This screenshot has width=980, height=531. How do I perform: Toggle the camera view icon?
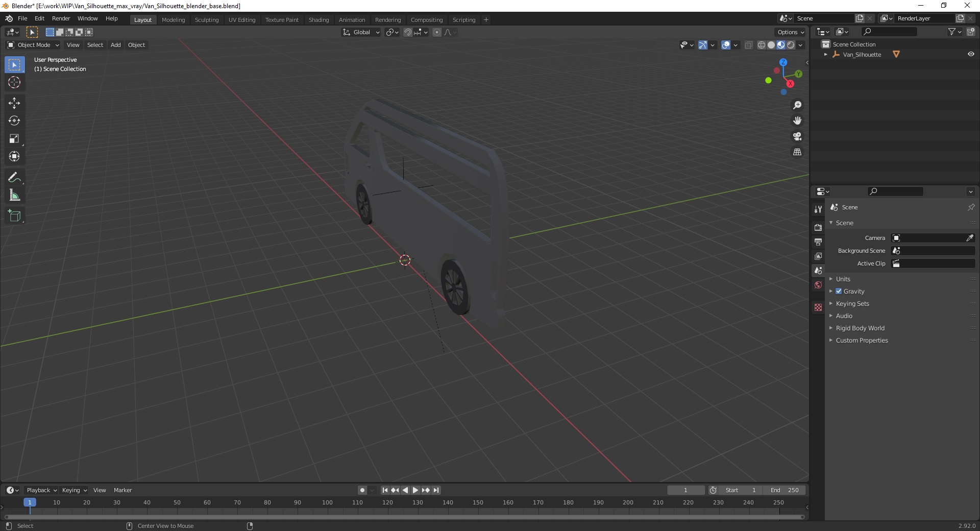(797, 136)
